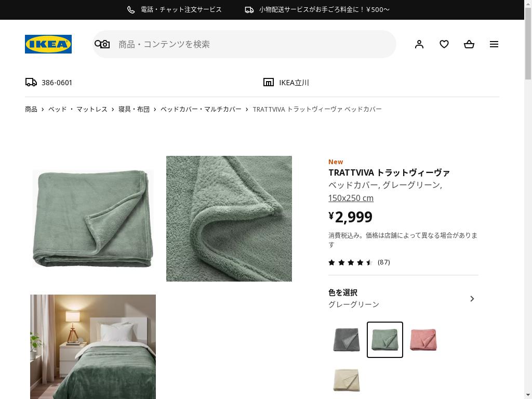Click the delivery truck icon in top banner

tap(249, 10)
